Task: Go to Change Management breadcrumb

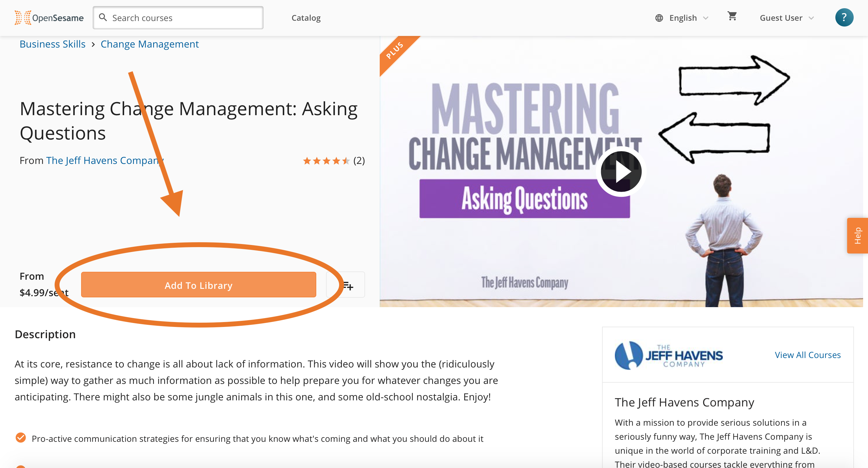Action: 150,44
